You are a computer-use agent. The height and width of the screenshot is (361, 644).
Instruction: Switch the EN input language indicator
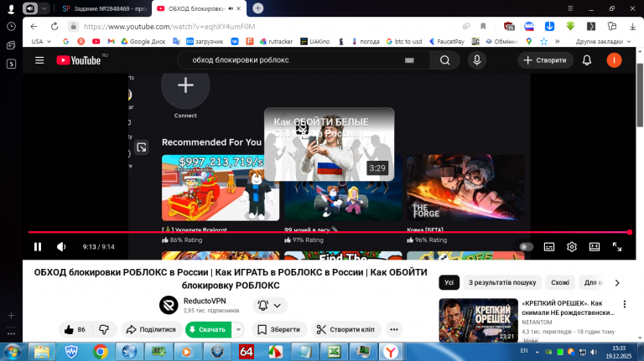coord(524,351)
